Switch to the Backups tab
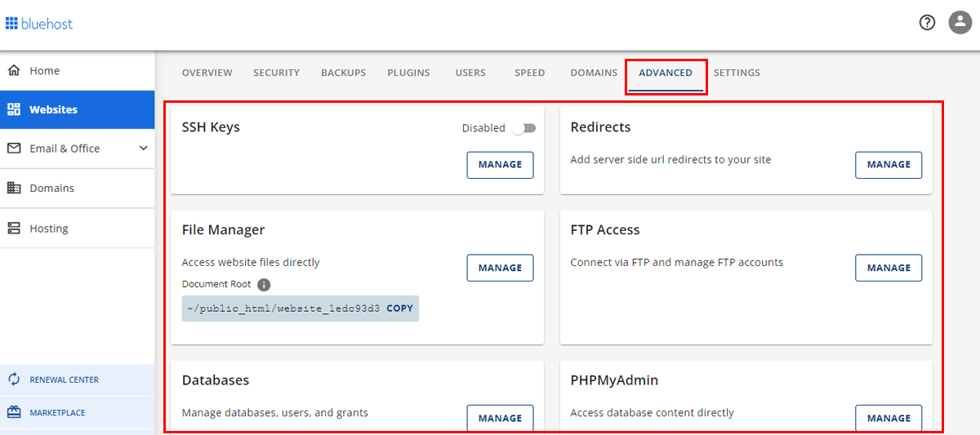 click(x=344, y=73)
